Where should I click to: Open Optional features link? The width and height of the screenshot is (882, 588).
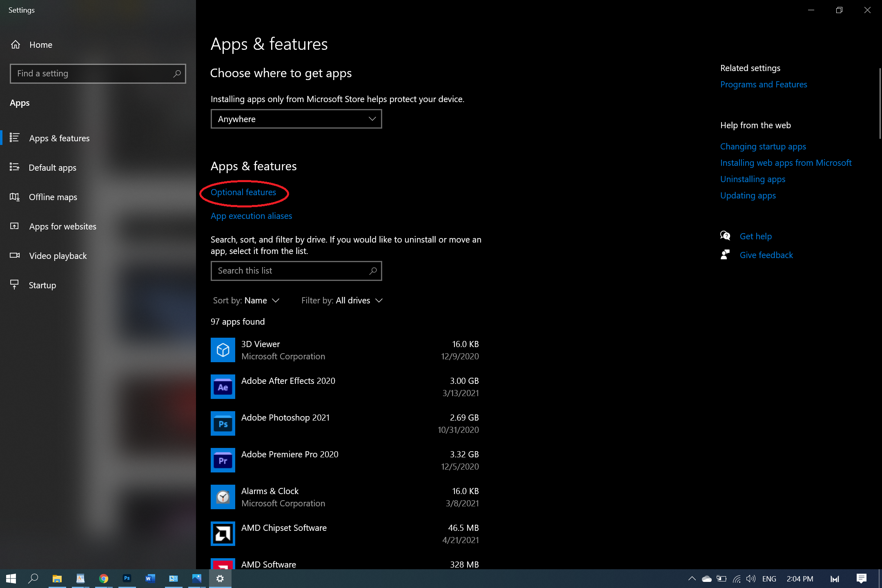[x=243, y=192]
